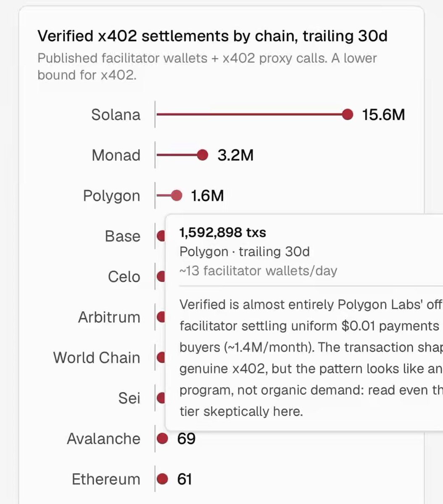The height and width of the screenshot is (504, 443).
Task: Select the Polygon chain label
Action: [111, 196]
